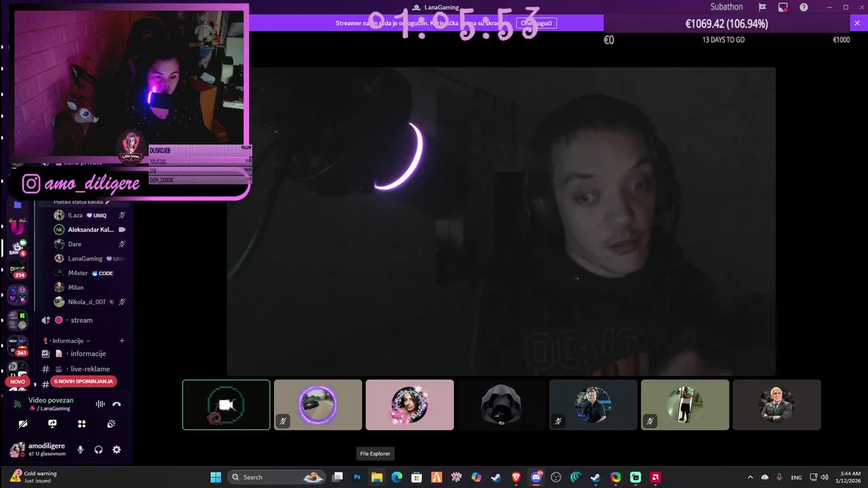Screen dimensions: 868x488
Task: Edit channel status Postavi status kanala
Action: click(x=81, y=202)
